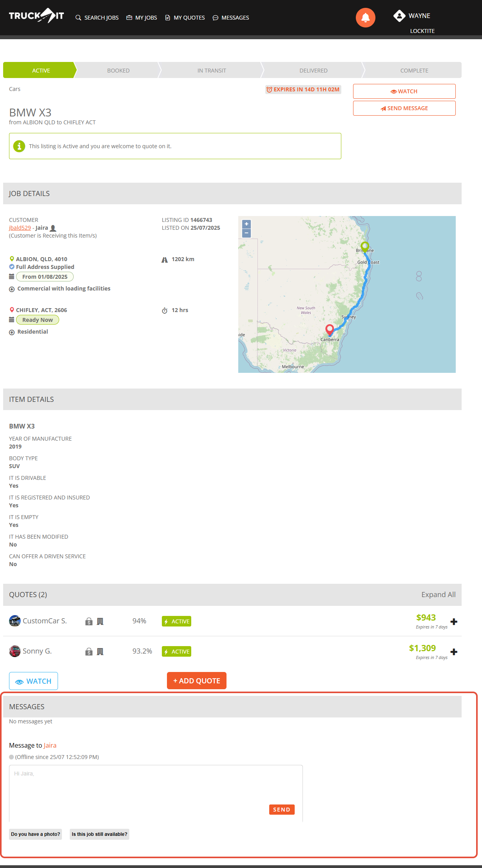The width and height of the screenshot is (482, 868).
Task: Click Sonny G. avatar thumbnail
Action: pos(15,651)
